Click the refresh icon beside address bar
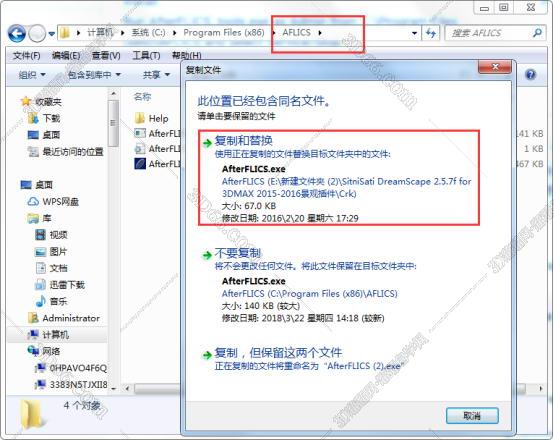This screenshot has width=554, height=440. pyautogui.click(x=431, y=34)
